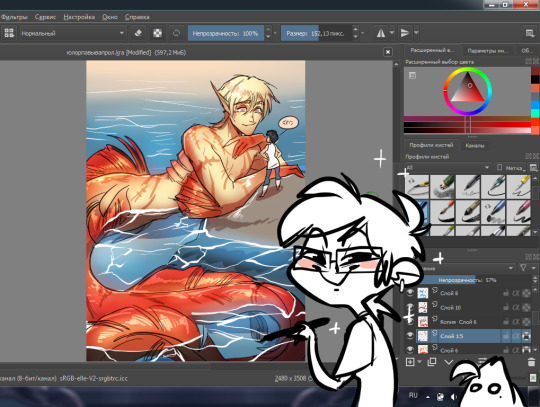Hide layer Слой 6 with eye icon
Viewport: 540px width, 407px height.
[x=410, y=349]
